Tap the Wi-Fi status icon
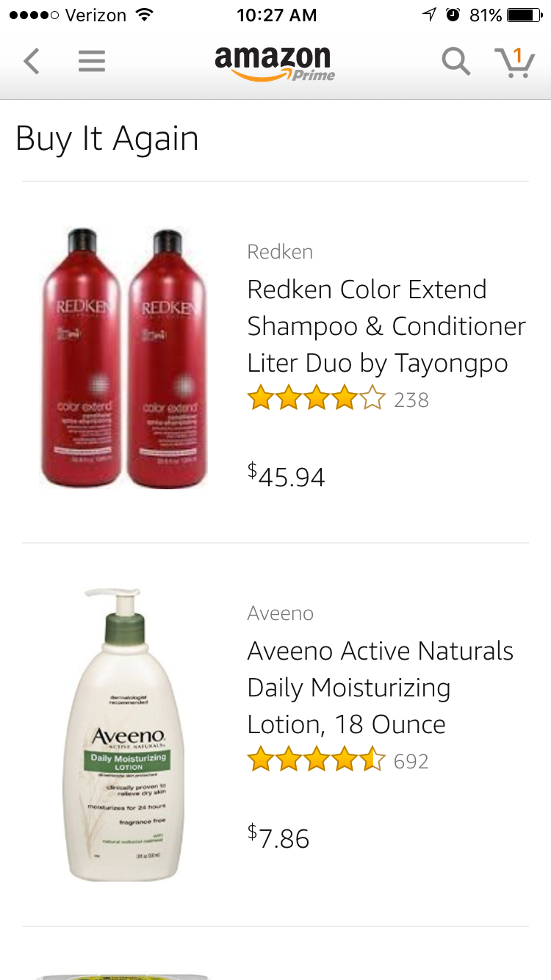Viewport: 551px width, 980px height. 145,15
